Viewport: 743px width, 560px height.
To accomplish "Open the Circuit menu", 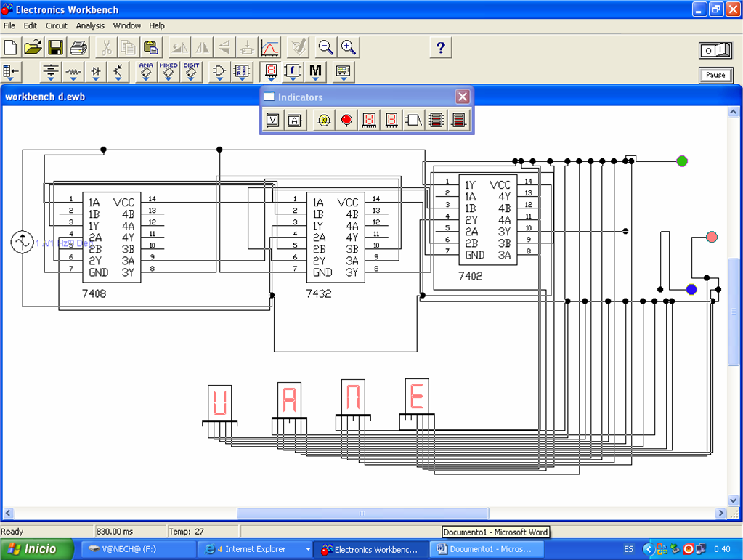I will point(57,25).
